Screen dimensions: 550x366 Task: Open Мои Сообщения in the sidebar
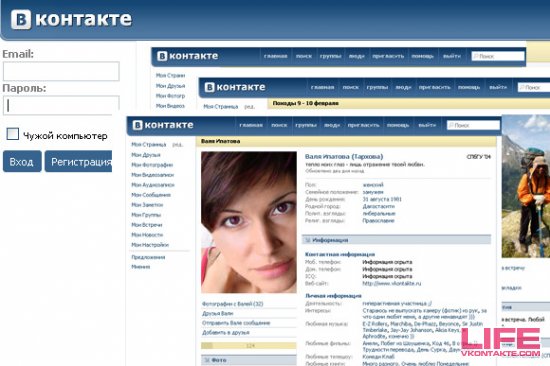click(151, 195)
